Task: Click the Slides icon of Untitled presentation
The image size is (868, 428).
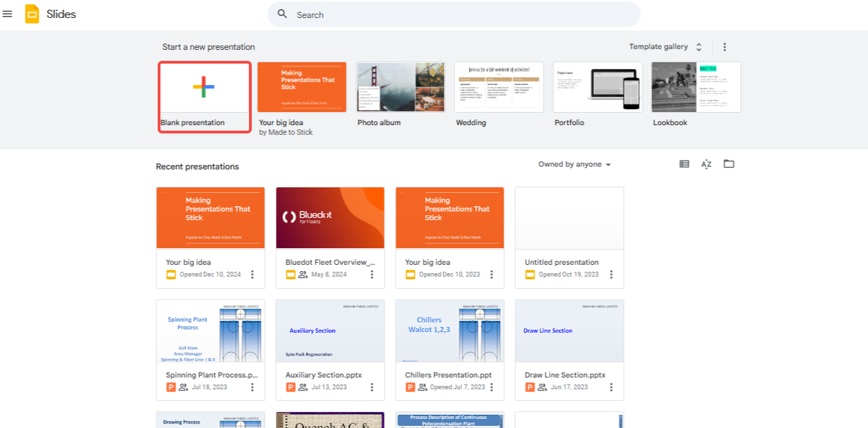Action: (530, 275)
